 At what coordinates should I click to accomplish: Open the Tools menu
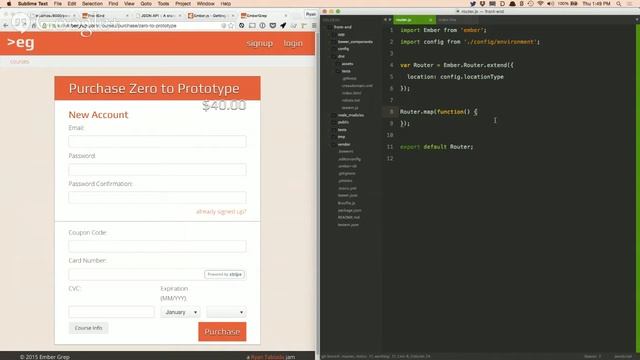(x=163, y=4)
